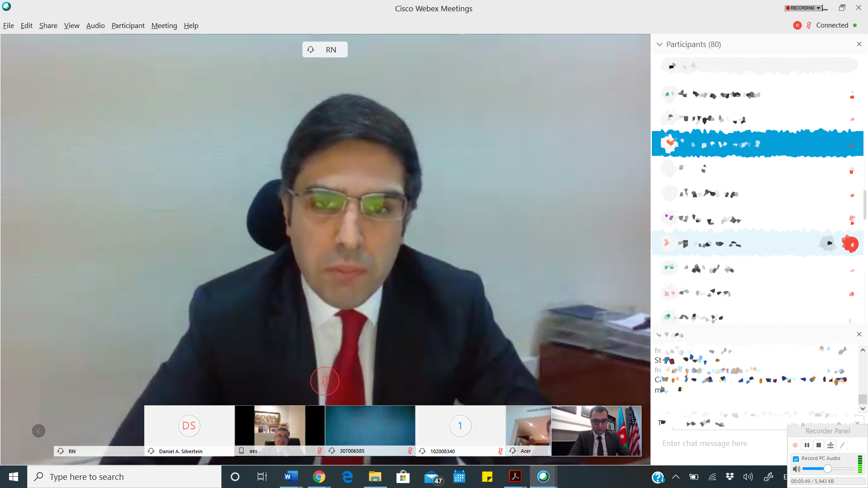Close the Participants panel

(x=859, y=44)
